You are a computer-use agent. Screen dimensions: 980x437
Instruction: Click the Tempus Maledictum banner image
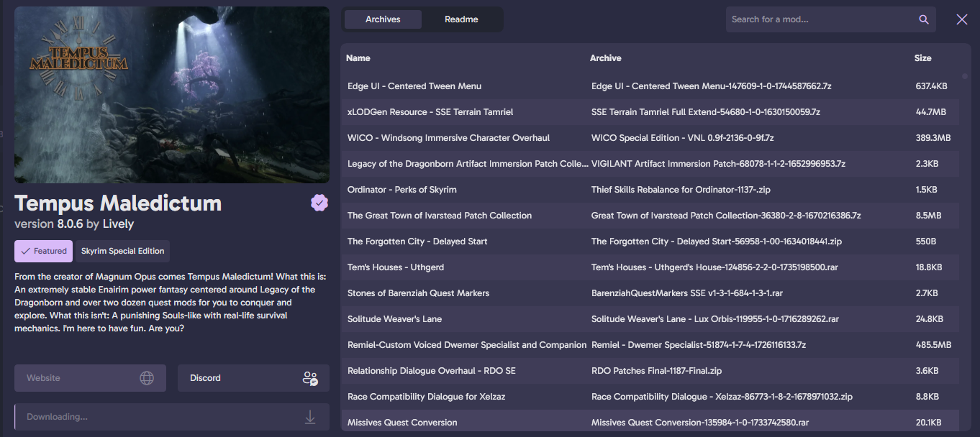tap(172, 95)
